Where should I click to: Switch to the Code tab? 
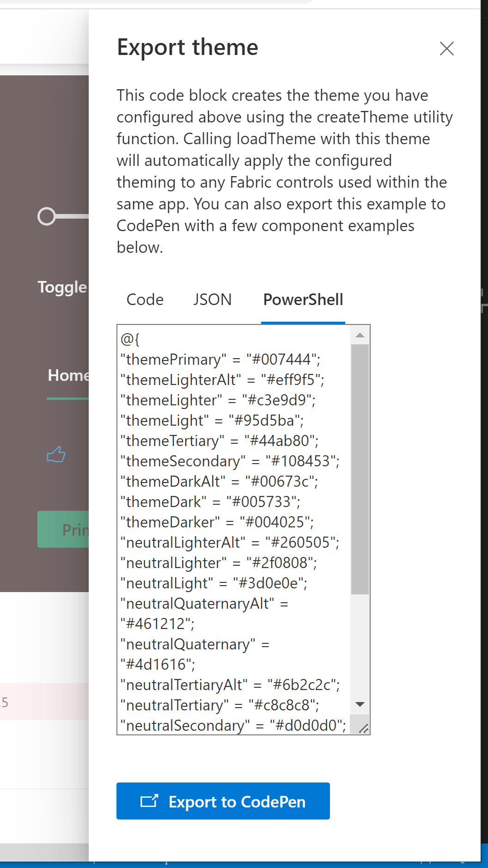(145, 300)
